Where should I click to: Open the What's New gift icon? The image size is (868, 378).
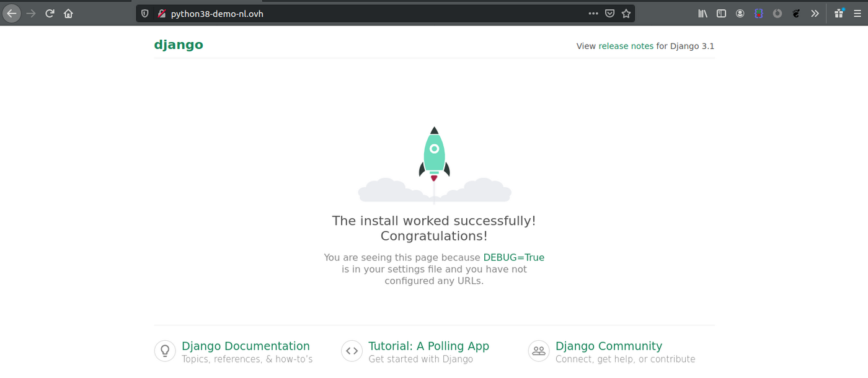point(839,13)
